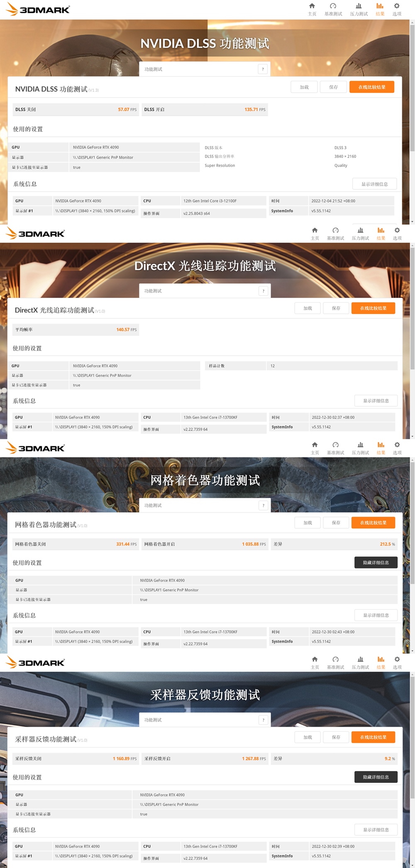Image resolution: width=415 pixels, height=868 pixels.
Task: Open 主页 home icon in DLSS test window
Action: pyautogui.click(x=312, y=9)
